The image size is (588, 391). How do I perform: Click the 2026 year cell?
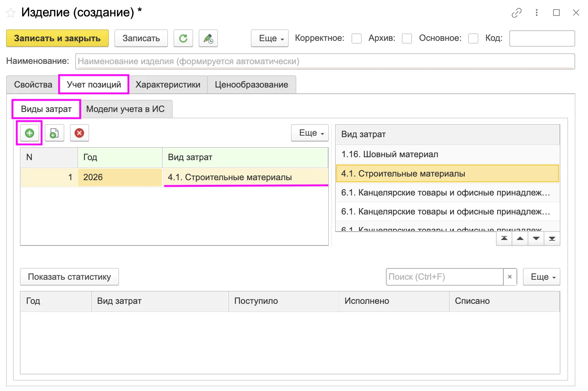point(120,177)
